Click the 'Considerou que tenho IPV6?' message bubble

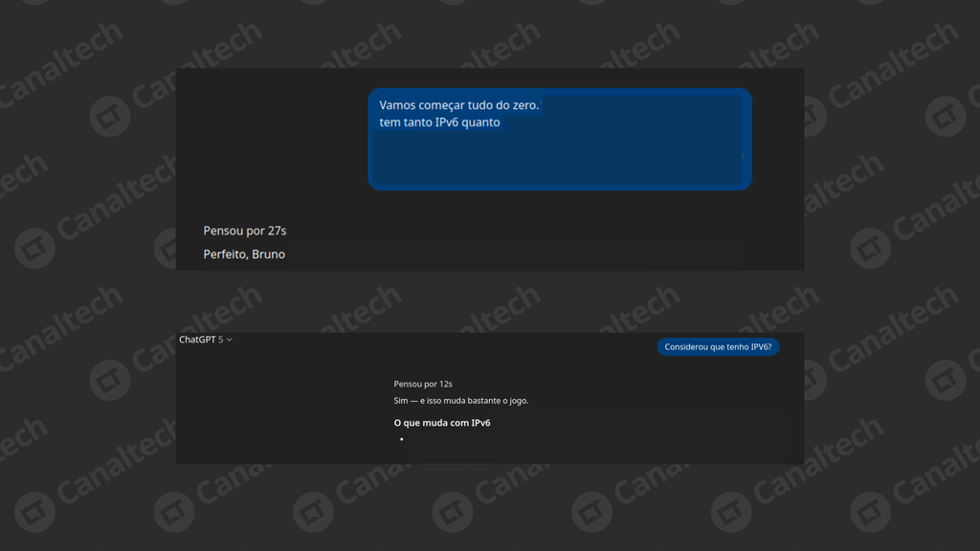click(x=718, y=346)
